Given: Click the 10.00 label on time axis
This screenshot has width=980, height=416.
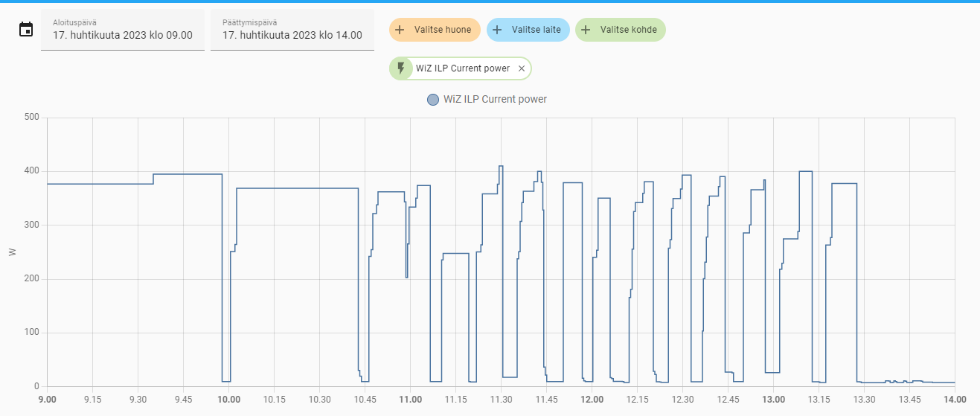Looking at the screenshot, I should (229, 400).
